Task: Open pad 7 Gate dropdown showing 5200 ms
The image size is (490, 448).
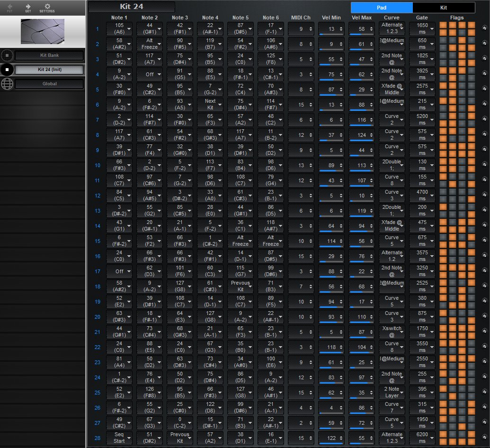Action: click(422, 119)
